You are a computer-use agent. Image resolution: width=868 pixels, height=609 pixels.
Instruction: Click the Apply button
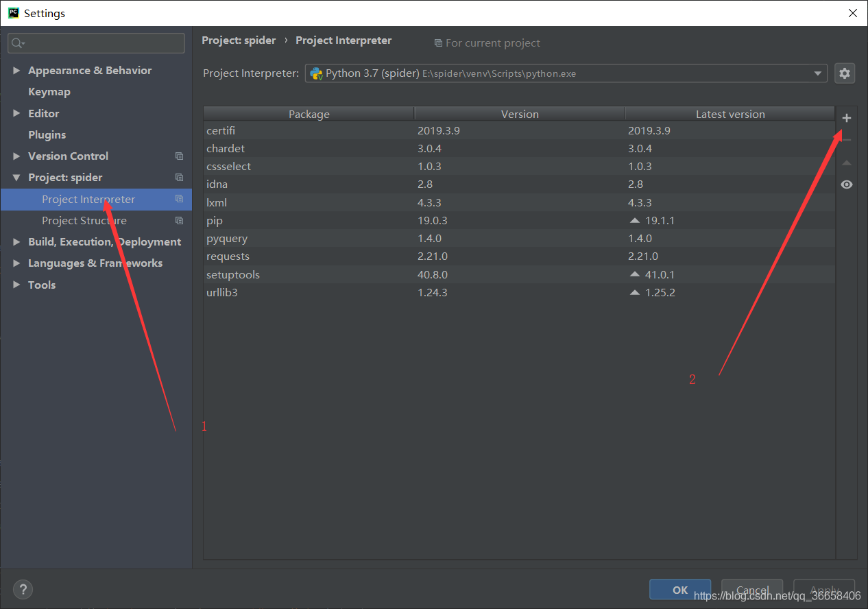(x=824, y=590)
